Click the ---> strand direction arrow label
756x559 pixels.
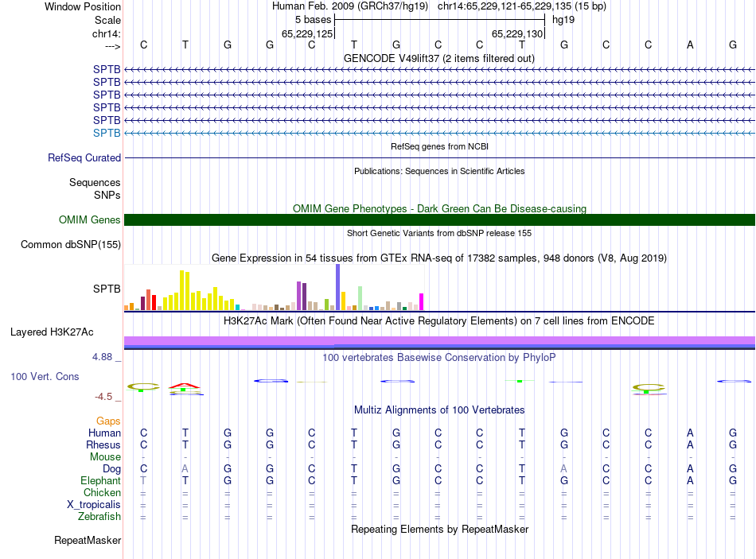coord(112,46)
